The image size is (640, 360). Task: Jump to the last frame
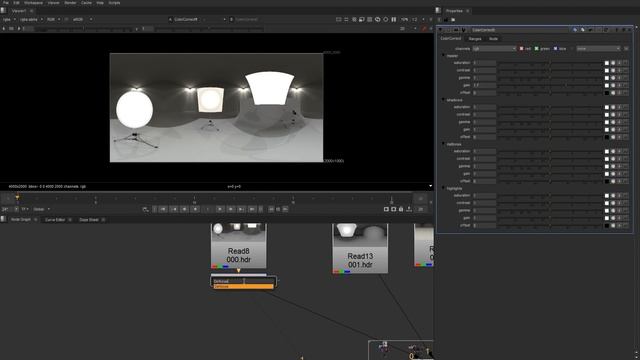click(252, 209)
